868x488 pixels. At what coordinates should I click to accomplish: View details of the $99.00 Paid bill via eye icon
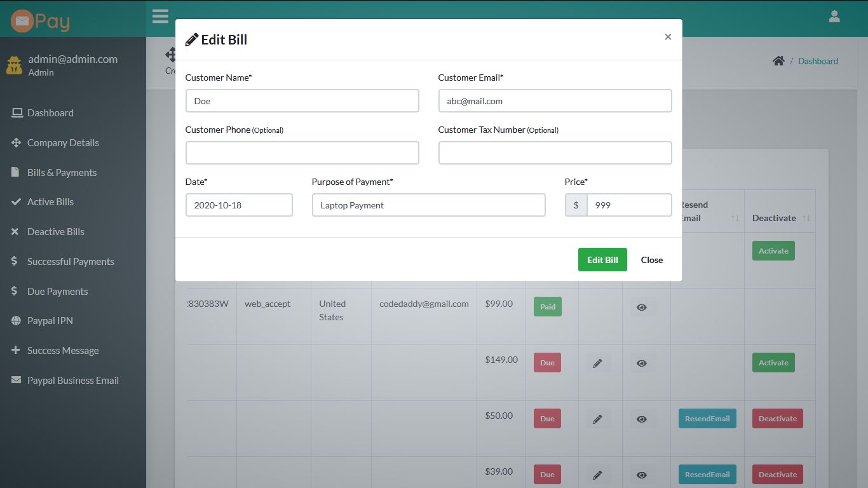[641, 306]
